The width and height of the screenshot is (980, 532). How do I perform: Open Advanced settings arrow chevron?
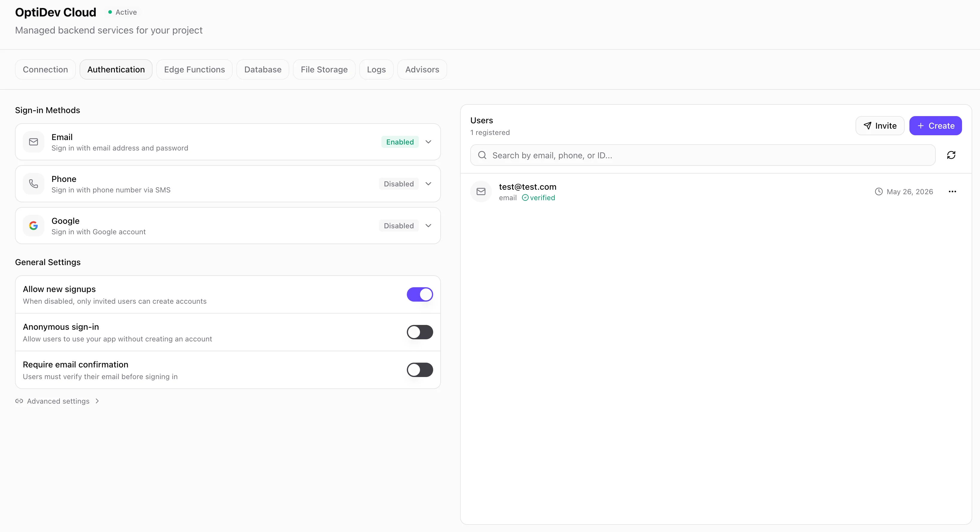(x=97, y=401)
